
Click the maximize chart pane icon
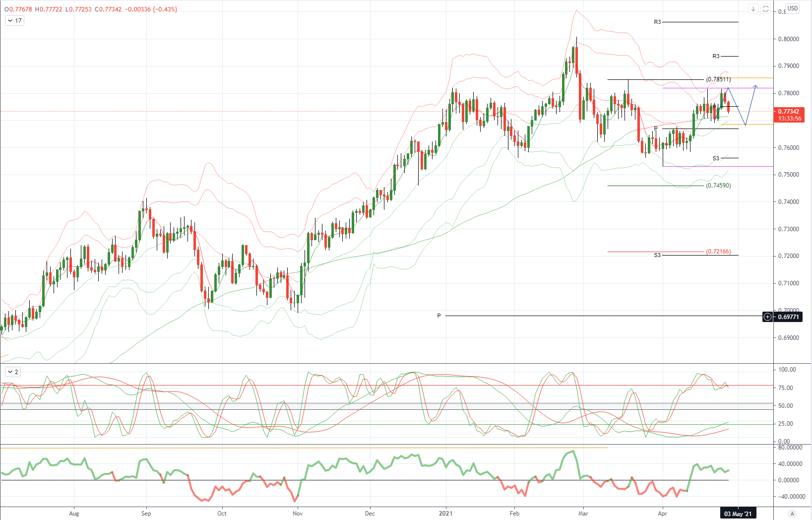click(x=765, y=9)
